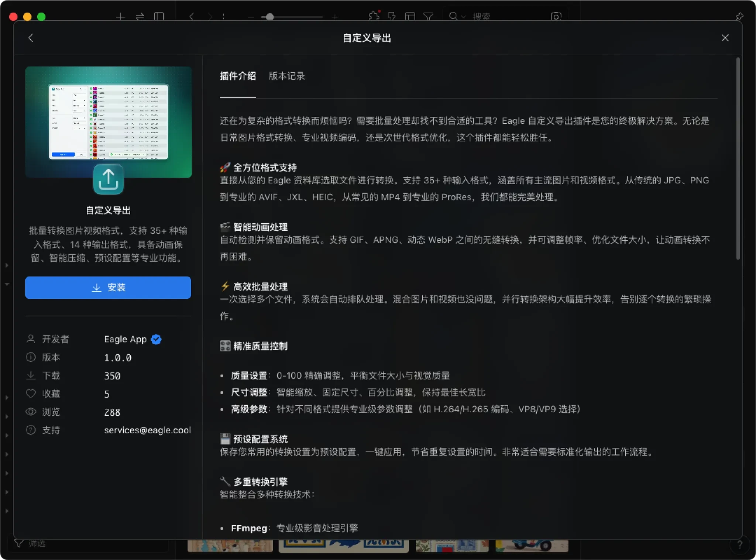Click the view count 288
This screenshot has width=756, height=560.
click(112, 412)
